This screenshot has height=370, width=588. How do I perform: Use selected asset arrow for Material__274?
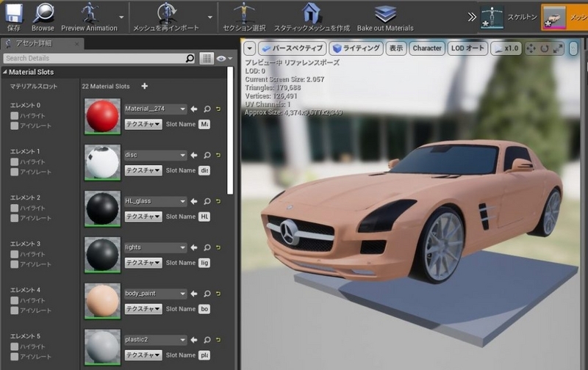[x=194, y=109]
